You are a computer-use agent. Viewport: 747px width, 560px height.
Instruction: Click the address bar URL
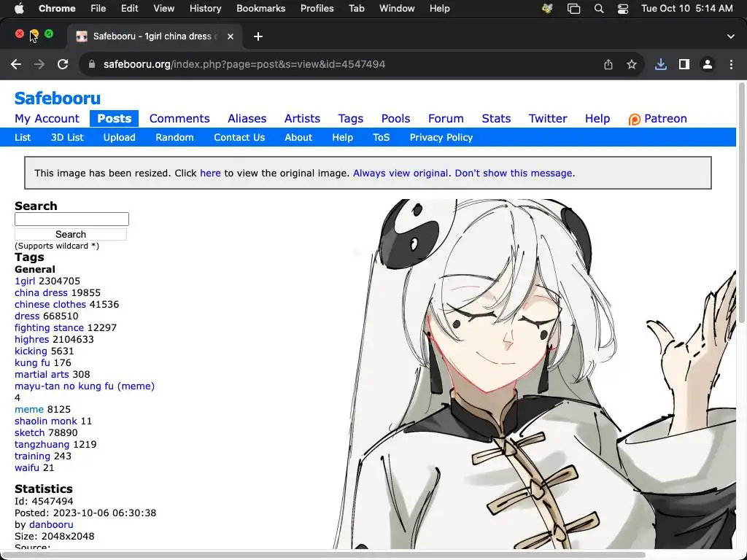click(244, 64)
